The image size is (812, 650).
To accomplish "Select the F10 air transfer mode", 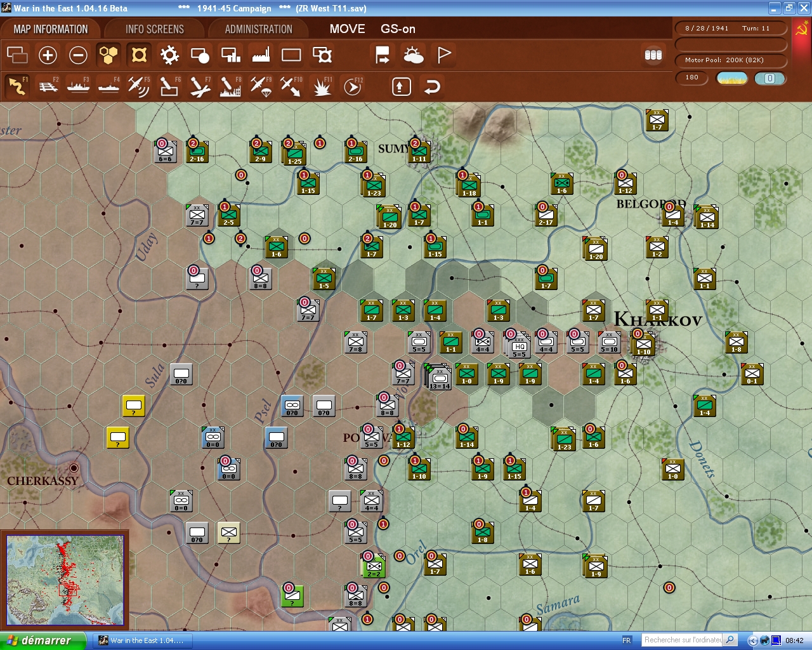I will (x=291, y=86).
